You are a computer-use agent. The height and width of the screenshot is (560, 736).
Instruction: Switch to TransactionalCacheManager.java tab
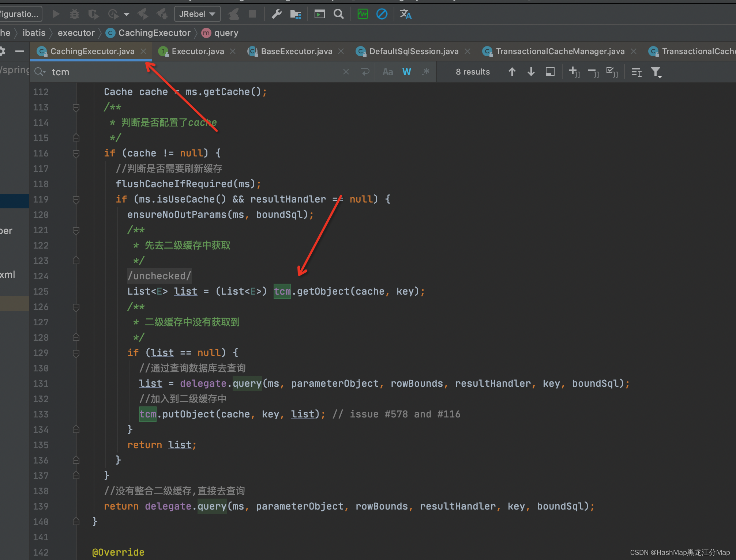(x=560, y=52)
